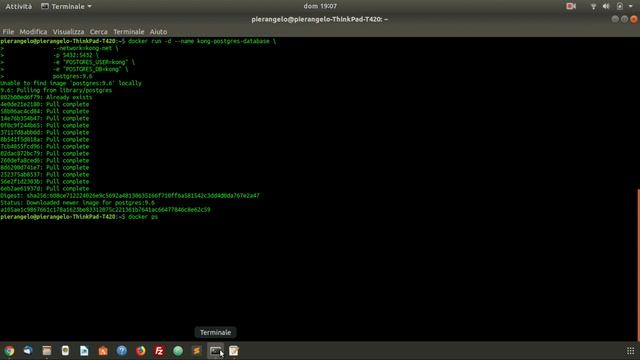Open Ubuntu Software orange bag icon
640x360 pixels.
click(103, 351)
